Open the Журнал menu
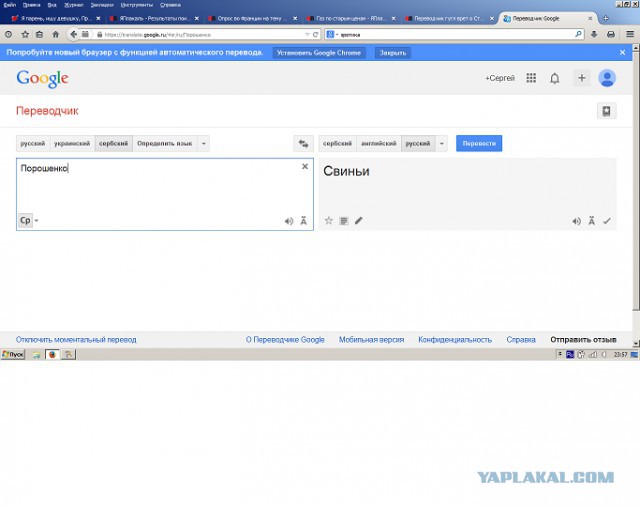640x507 pixels. click(x=73, y=5)
